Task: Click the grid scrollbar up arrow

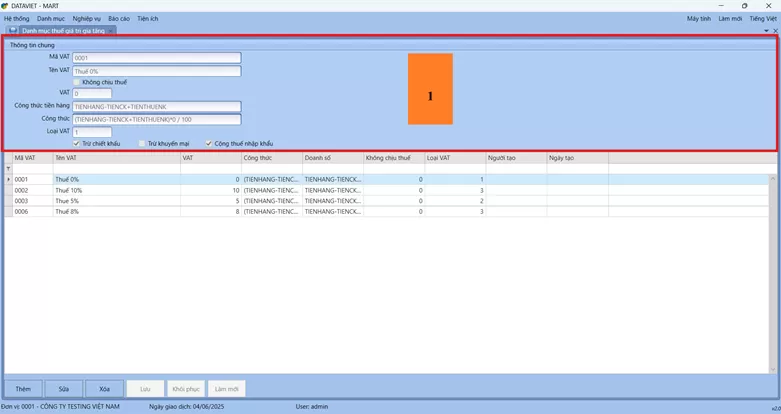Action: pyautogui.click(x=773, y=178)
